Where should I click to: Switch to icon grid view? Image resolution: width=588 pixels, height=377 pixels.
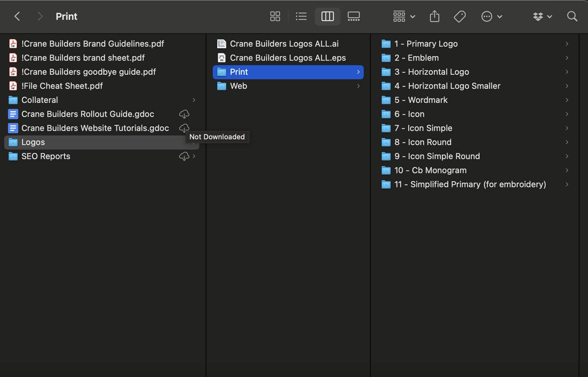pos(275,16)
